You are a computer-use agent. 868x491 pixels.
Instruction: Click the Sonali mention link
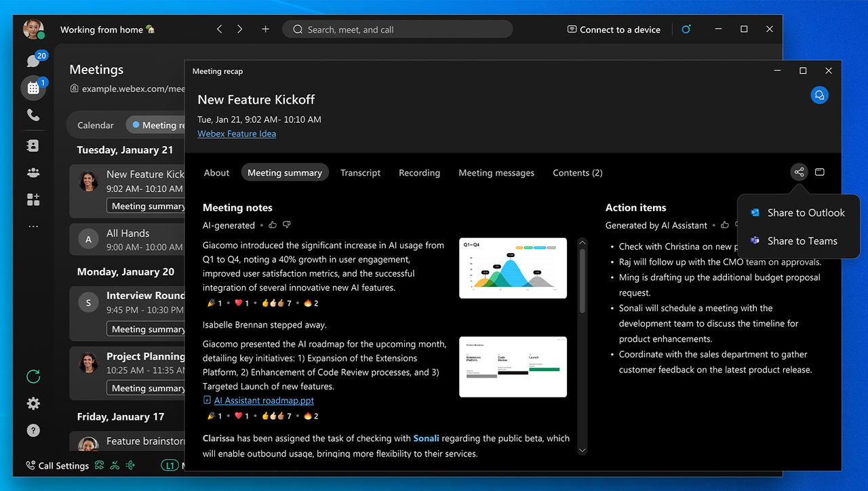[427, 438]
